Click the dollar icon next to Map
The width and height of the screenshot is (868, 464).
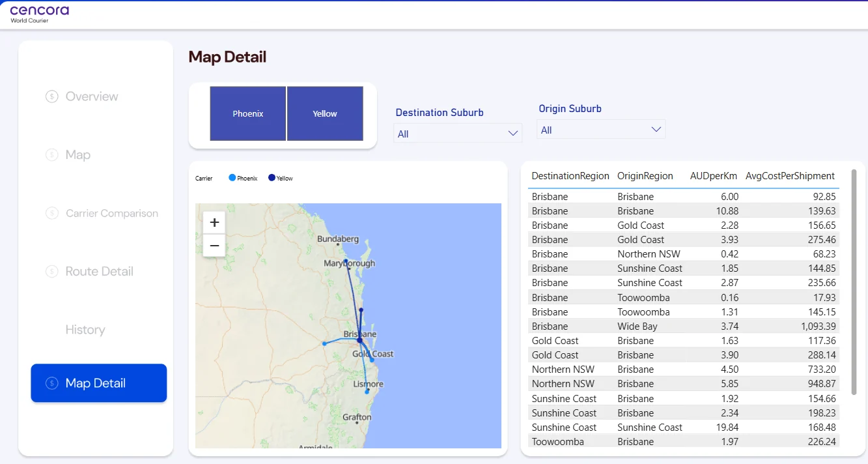point(52,155)
